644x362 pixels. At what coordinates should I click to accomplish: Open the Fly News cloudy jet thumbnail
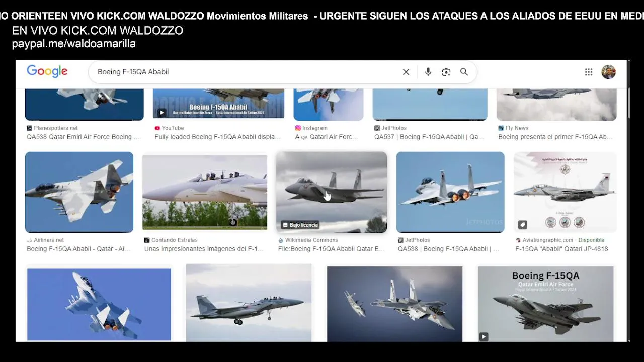pyautogui.click(x=556, y=105)
